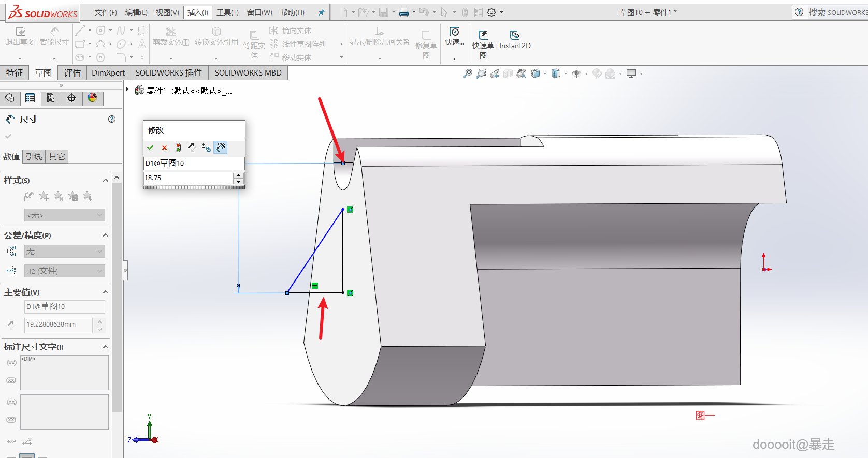The width and height of the screenshot is (868, 458).
Task: Cancel the Modify dialog with red X
Action: point(164,148)
